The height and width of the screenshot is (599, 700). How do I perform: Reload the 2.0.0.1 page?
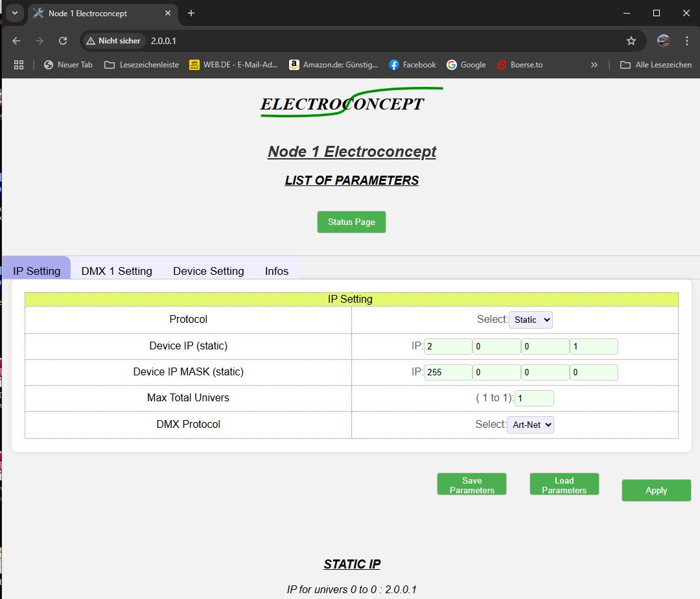click(x=63, y=41)
